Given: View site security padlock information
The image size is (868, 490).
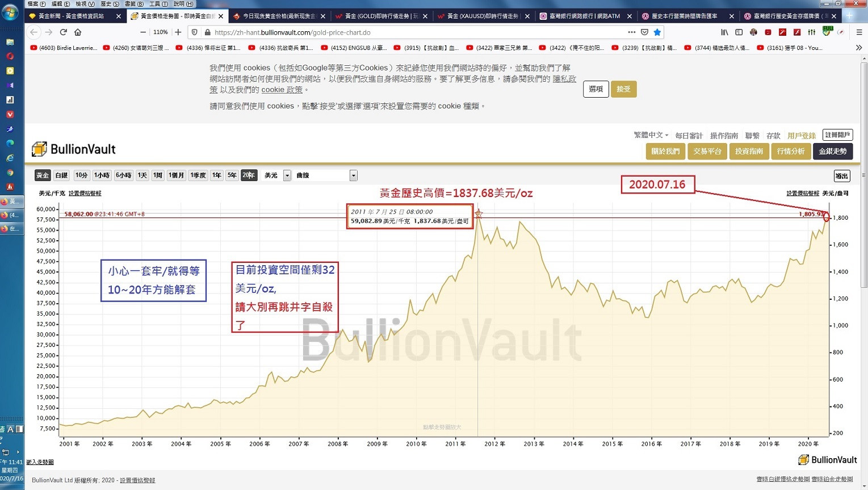Looking at the screenshot, I should 207,32.
